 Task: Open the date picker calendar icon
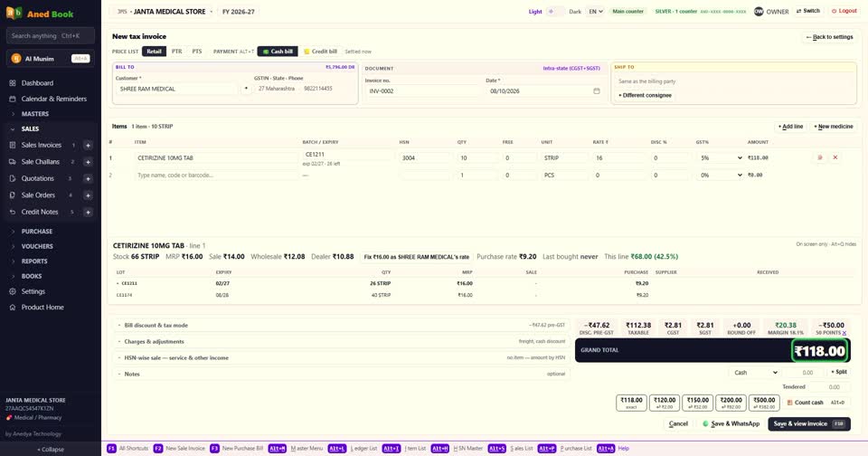[596, 90]
